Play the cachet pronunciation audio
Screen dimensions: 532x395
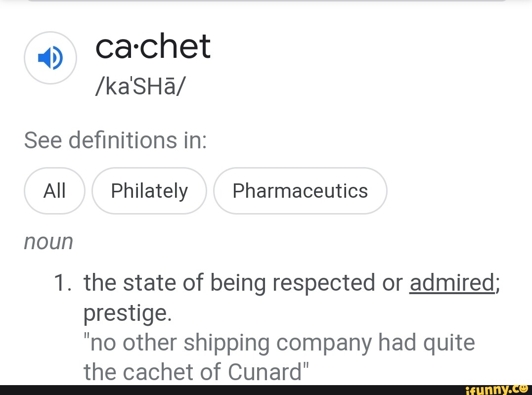coord(50,58)
